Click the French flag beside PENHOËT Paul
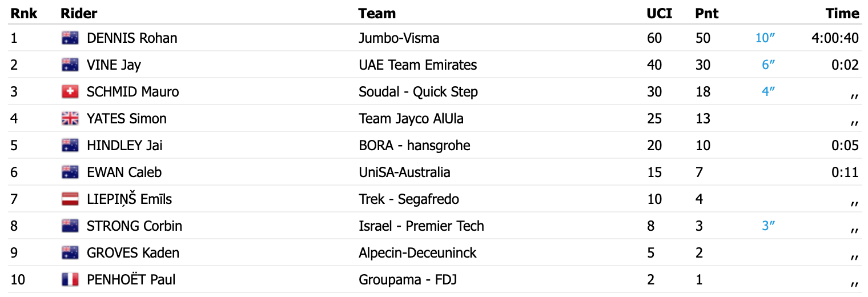The width and height of the screenshot is (868, 297). [x=70, y=280]
